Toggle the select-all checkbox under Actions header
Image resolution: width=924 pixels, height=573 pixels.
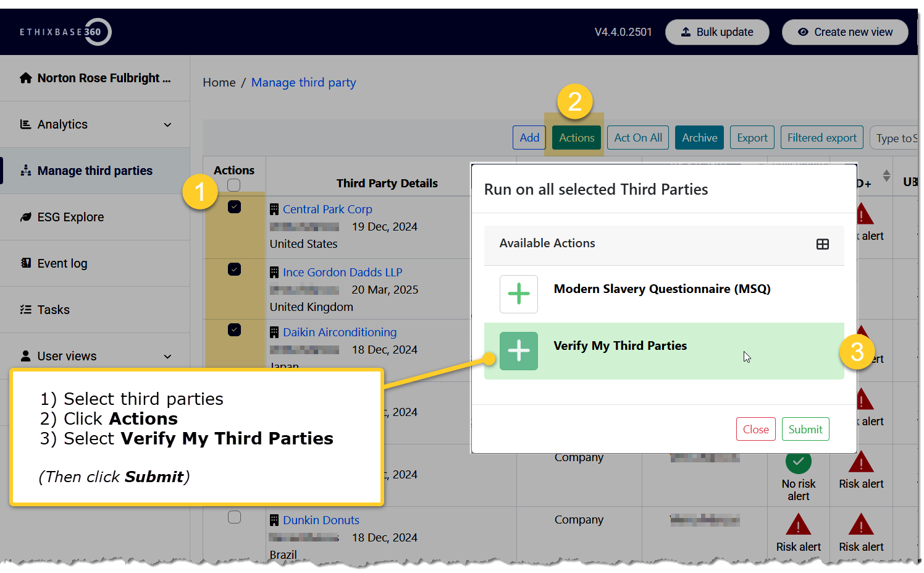click(233, 185)
